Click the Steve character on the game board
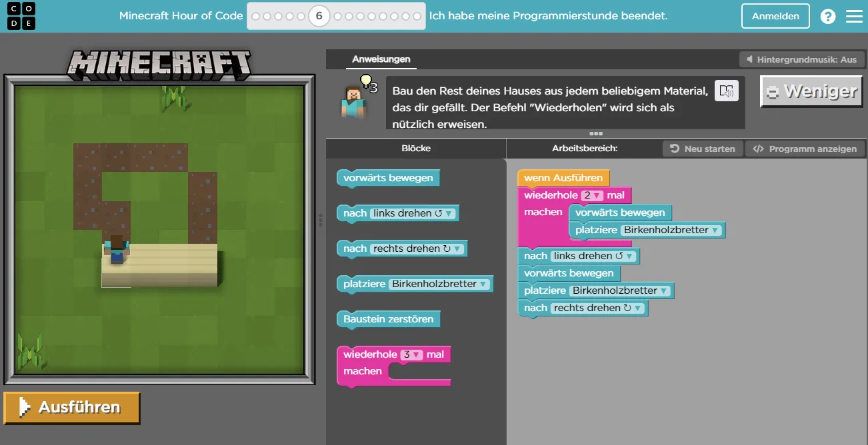This screenshot has height=445, width=868. click(x=117, y=250)
